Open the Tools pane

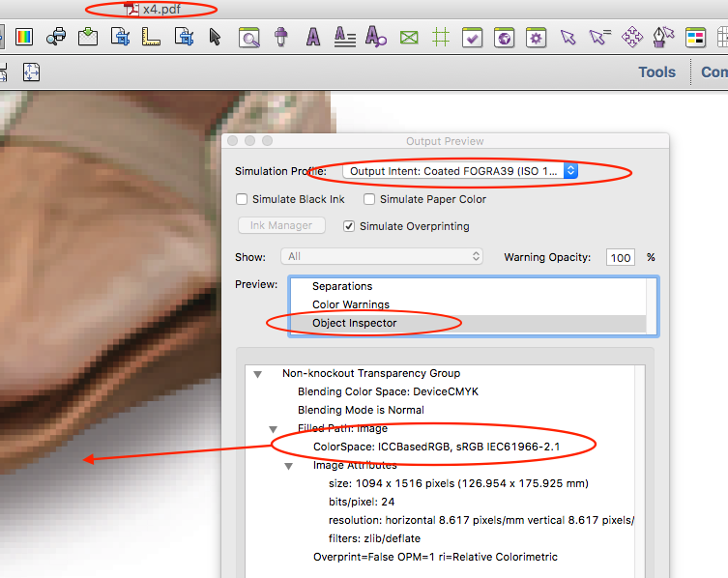[656, 72]
